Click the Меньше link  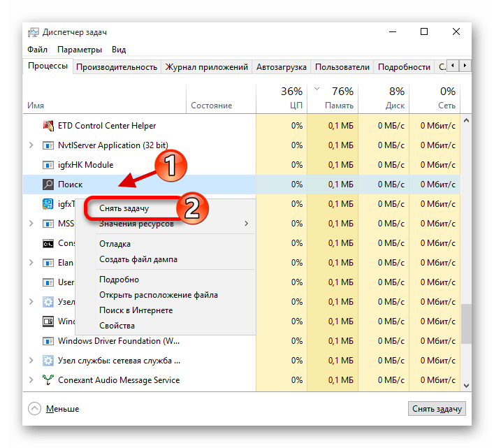coord(62,409)
